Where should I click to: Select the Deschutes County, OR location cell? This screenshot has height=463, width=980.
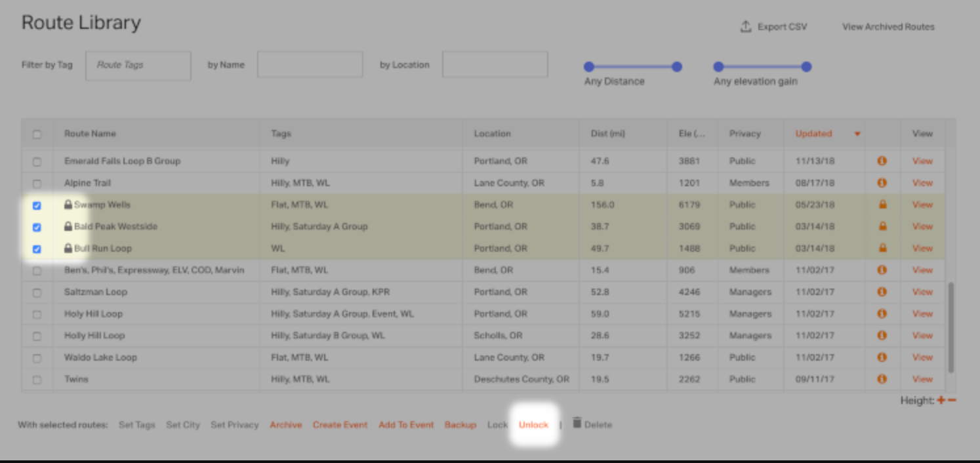521,379
